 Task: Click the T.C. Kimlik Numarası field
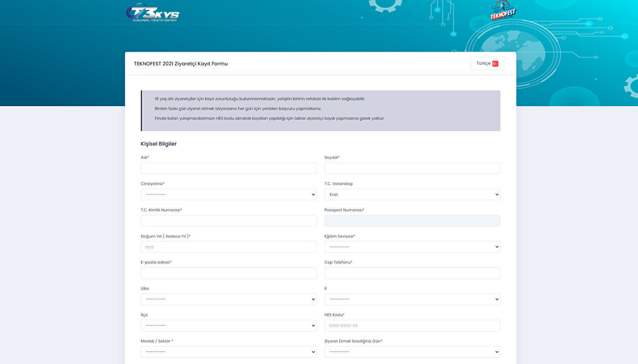click(x=229, y=220)
